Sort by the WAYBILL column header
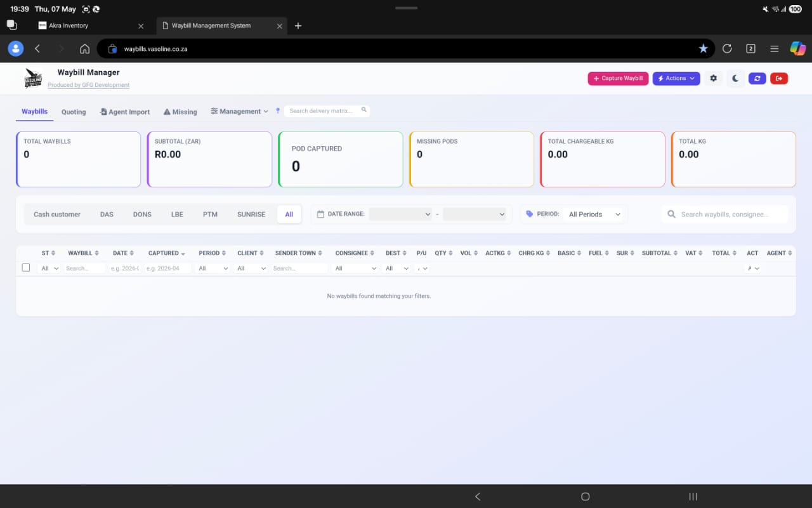 (x=83, y=253)
